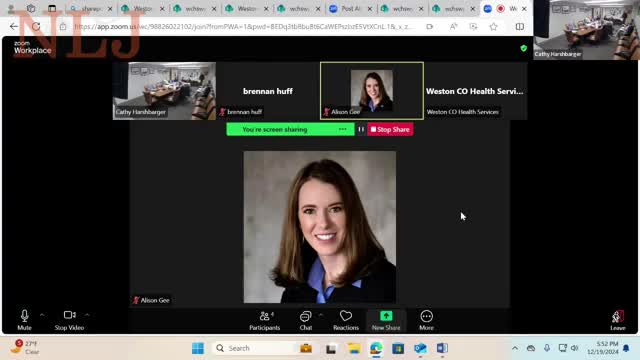The image size is (640, 360).
Task: Select the first Weston browser tab
Action: (143, 9)
